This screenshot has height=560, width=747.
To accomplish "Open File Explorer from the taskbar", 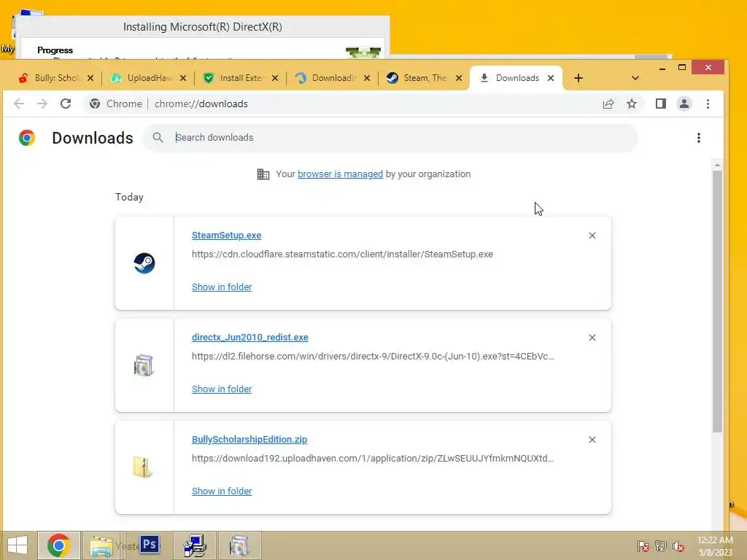I will [x=102, y=545].
